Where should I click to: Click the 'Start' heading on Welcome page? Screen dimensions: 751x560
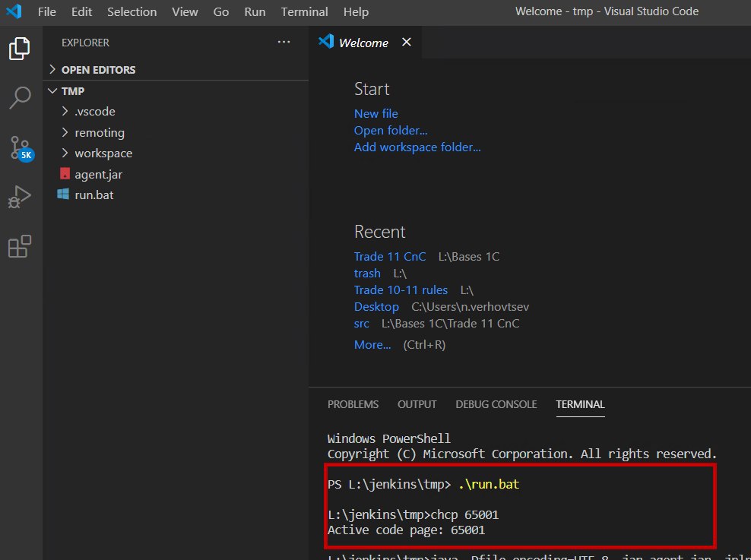pyautogui.click(x=372, y=89)
